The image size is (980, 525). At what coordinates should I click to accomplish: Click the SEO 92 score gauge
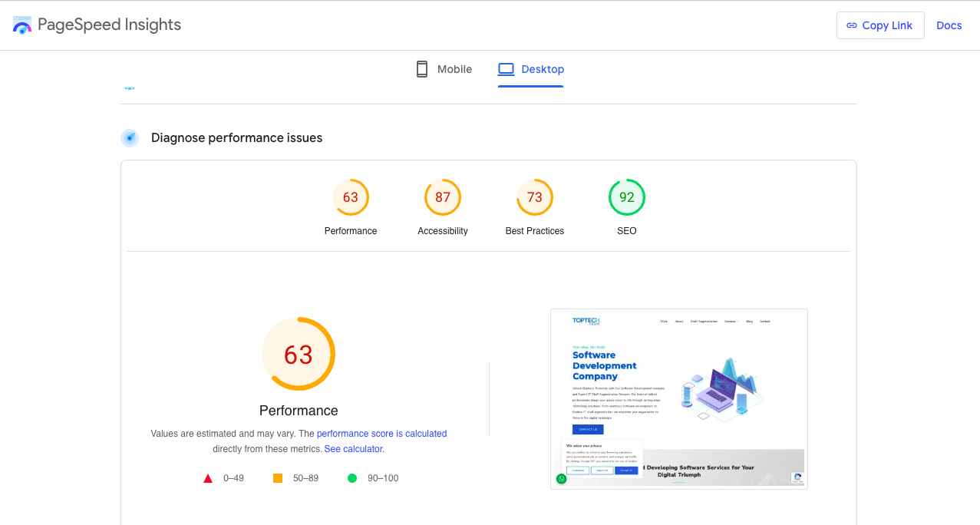pyautogui.click(x=627, y=197)
